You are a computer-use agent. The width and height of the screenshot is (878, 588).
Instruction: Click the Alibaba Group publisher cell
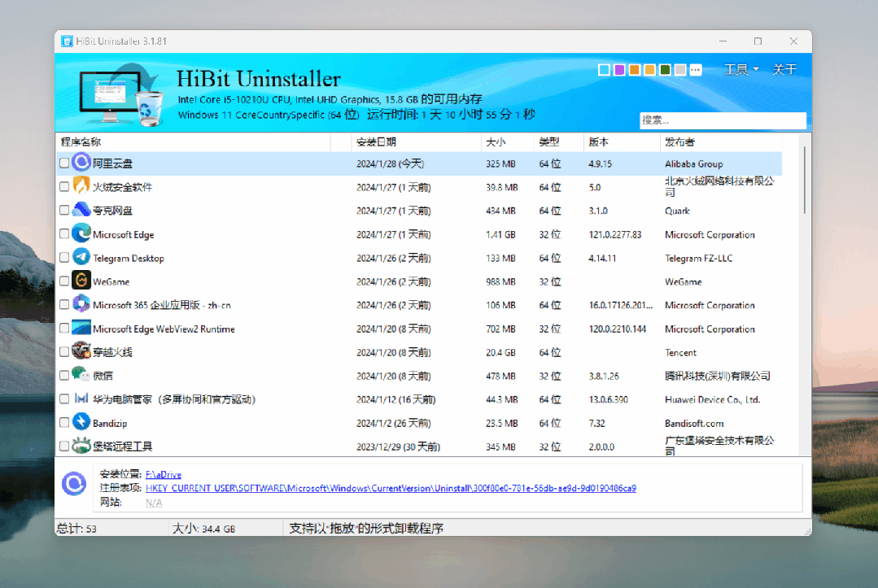694,164
